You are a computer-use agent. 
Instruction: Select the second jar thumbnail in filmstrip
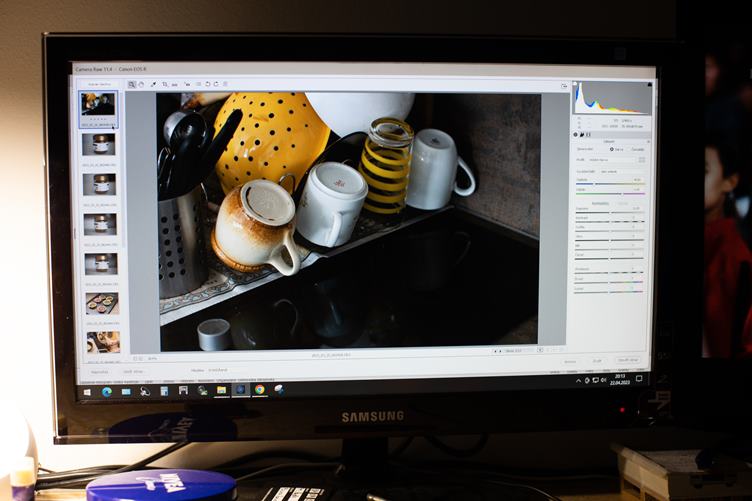tap(99, 184)
